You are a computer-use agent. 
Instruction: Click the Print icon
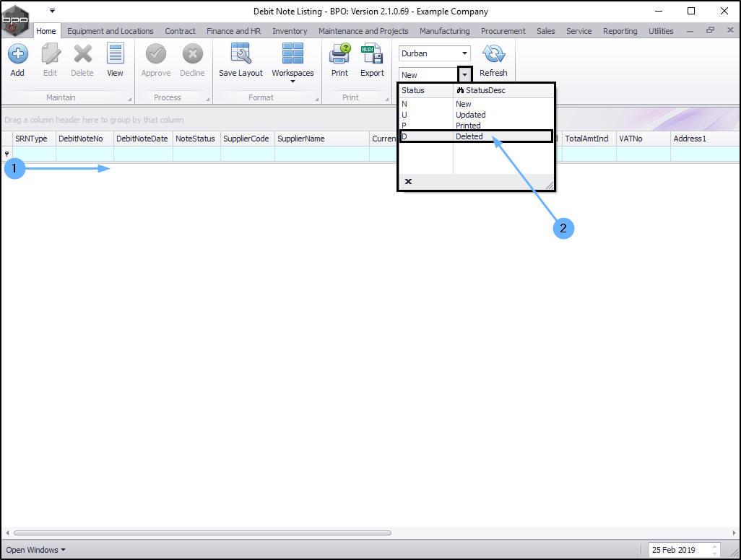point(339,53)
